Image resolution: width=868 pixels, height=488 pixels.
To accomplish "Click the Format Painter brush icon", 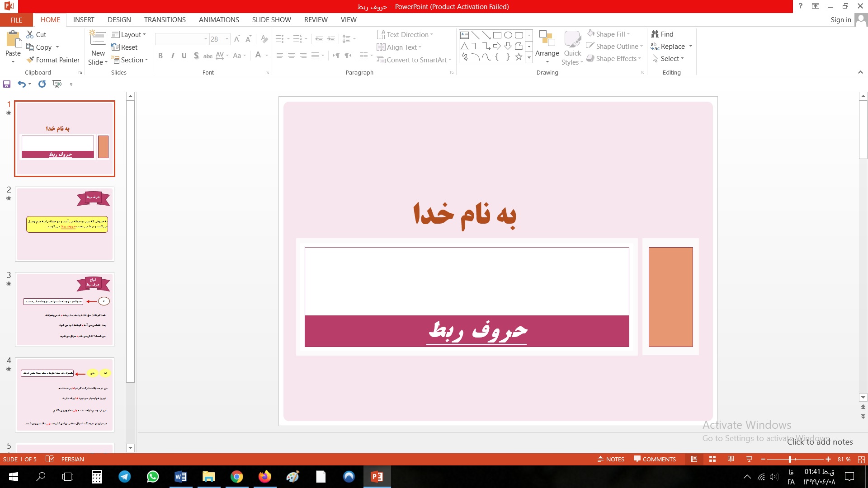I will point(30,60).
